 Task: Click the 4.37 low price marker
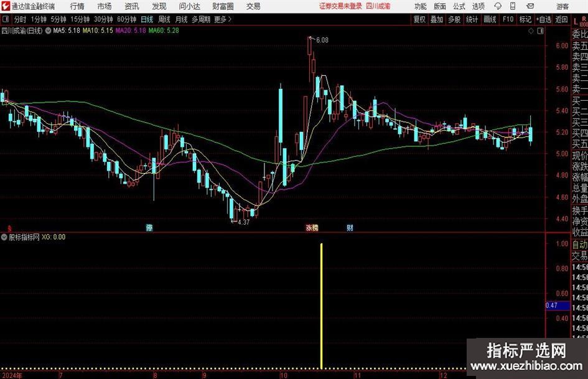(243, 222)
